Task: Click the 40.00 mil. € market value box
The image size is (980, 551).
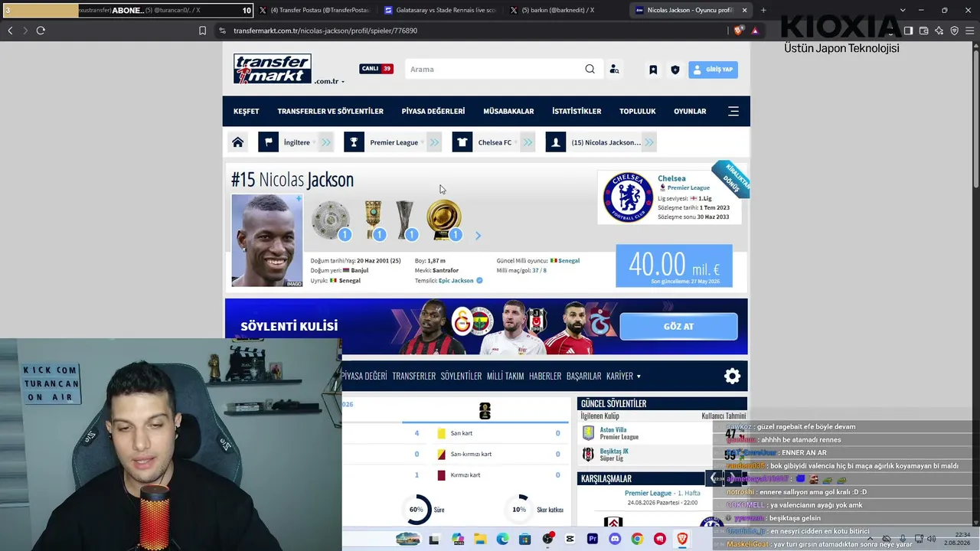Action: click(x=674, y=266)
